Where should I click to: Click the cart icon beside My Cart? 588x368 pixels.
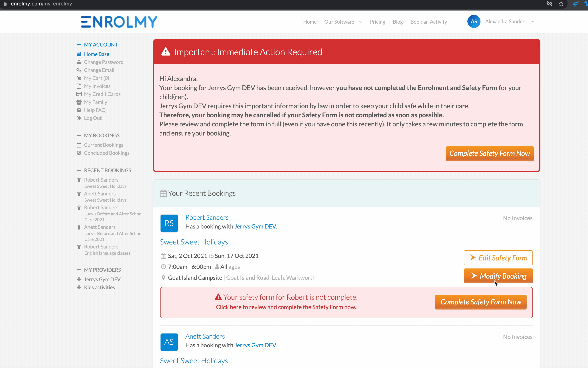[79, 78]
